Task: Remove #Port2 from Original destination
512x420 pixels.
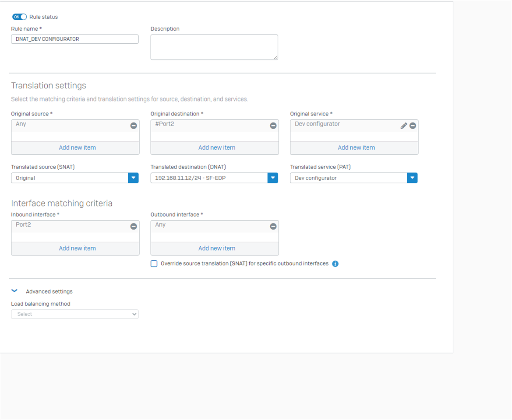Action: coord(273,126)
